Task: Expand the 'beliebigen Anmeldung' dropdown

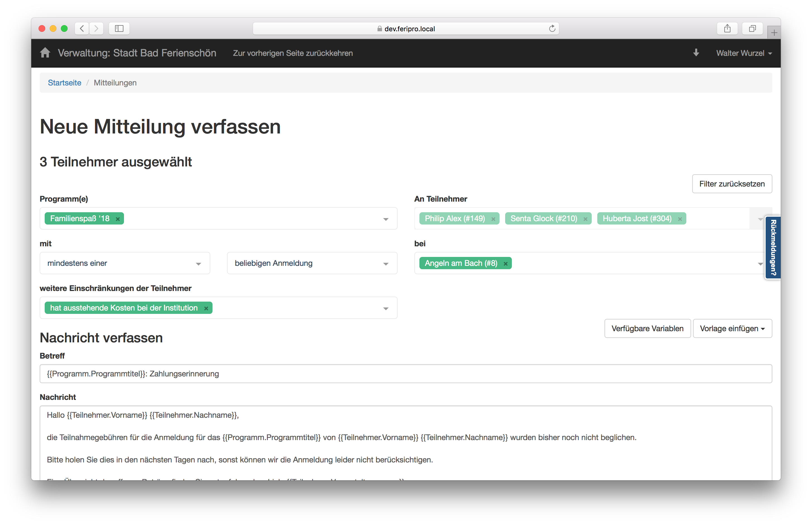Action: click(x=312, y=263)
